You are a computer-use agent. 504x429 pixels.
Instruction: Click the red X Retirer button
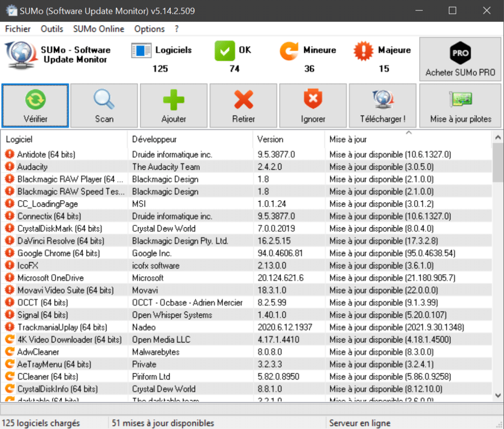pyautogui.click(x=243, y=106)
